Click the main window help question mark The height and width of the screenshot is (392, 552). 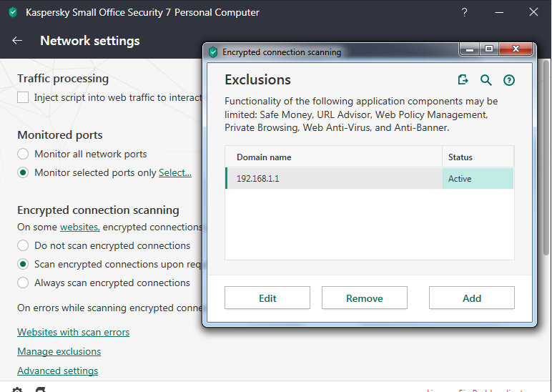pos(465,12)
